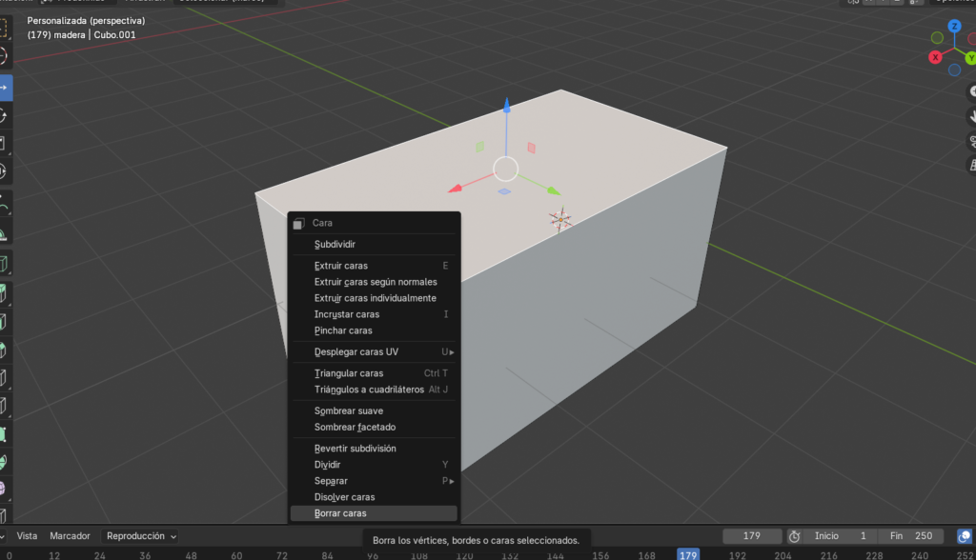Choose Sombrear suave
Image resolution: width=976 pixels, height=560 pixels.
tap(374, 410)
